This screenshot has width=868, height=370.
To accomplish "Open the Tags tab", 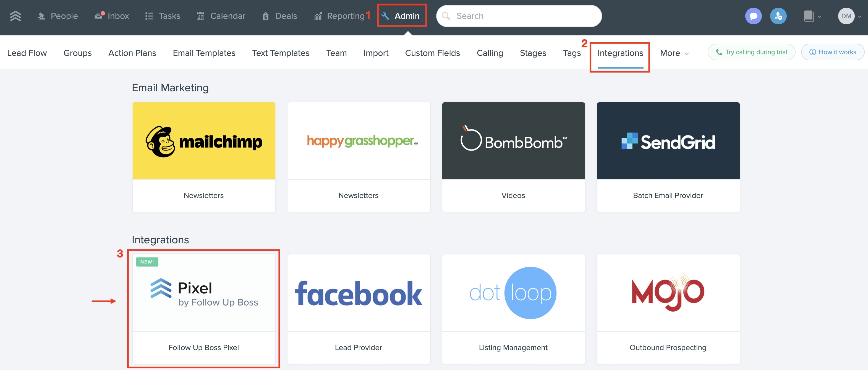I will click(572, 53).
